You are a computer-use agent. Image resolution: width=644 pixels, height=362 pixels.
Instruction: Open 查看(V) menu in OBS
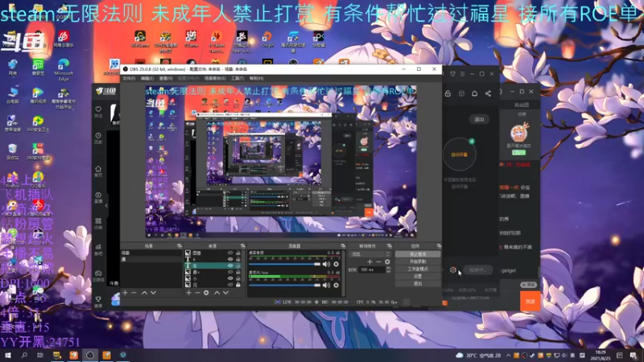(x=166, y=78)
